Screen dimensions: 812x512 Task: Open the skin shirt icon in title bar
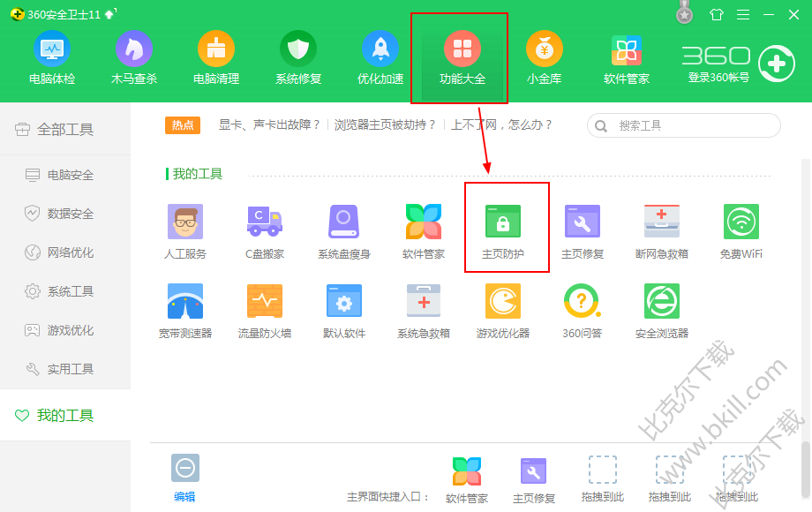pos(716,14)
